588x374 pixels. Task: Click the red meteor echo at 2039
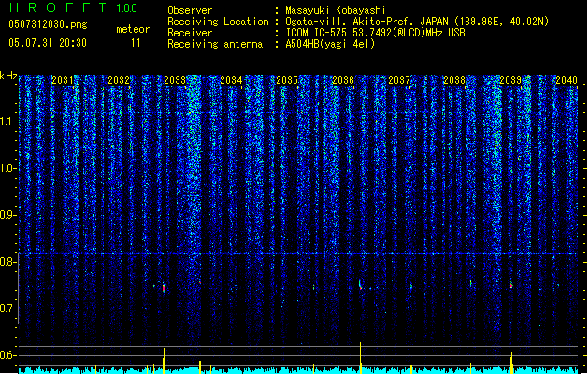coord(511,286)
